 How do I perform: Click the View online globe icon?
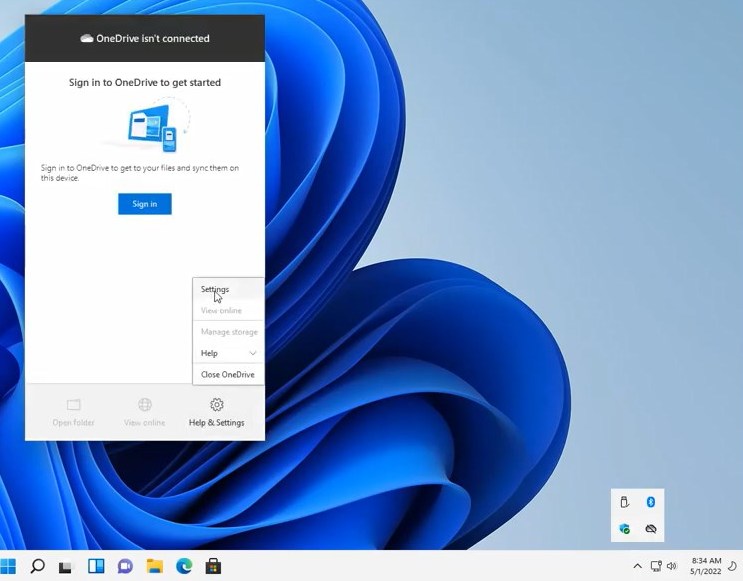pyautogui.click(x=145, y=405)
